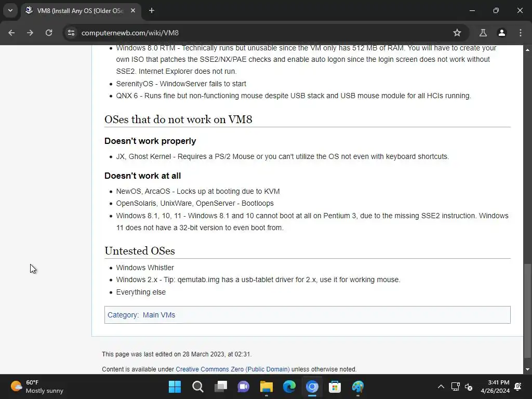Go back to the previous page
Viewport: 532px width, 399px height.
click(11, 33)
